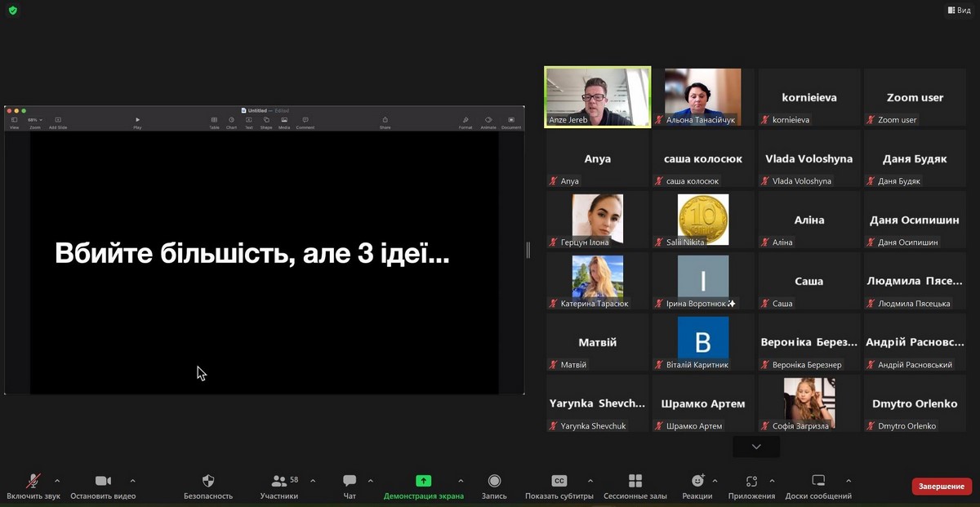
Task: Expand audio options arrow beside Включить звук
Action: point(57,481)
